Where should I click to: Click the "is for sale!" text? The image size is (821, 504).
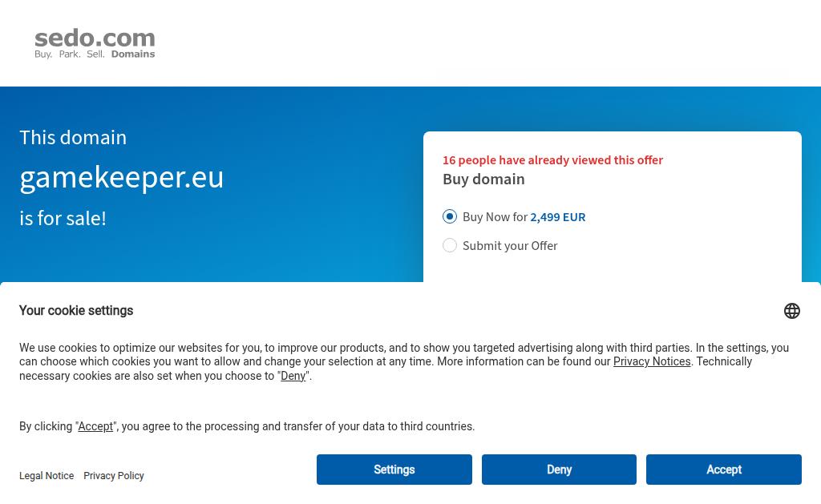click(63, 218)
